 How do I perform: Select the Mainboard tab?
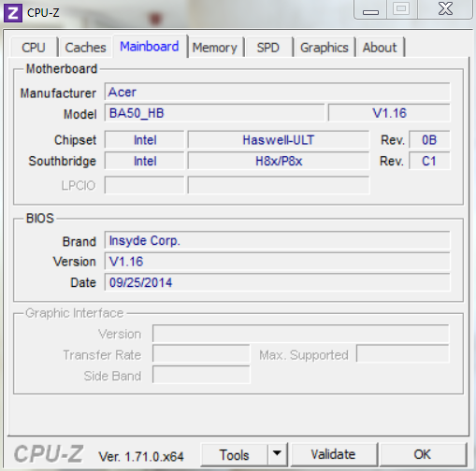(x=150, y=47)
